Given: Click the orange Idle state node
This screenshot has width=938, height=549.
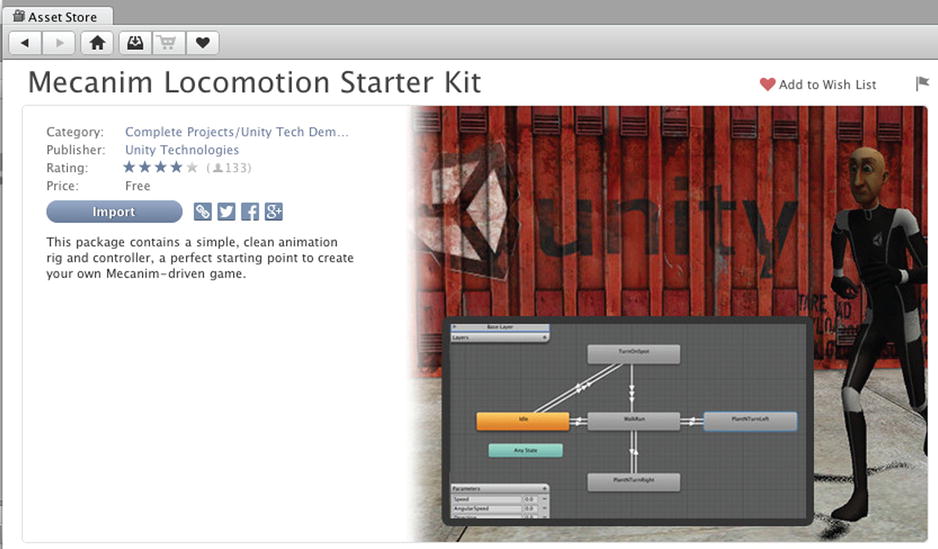Looking at the screenshot, I should [523, 421].
